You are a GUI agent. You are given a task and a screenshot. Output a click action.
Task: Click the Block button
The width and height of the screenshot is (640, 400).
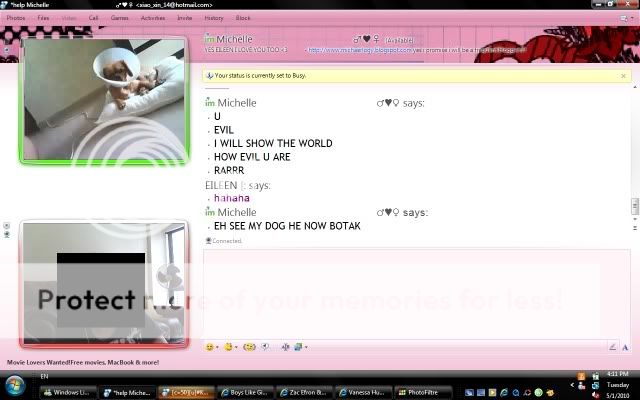coord(243,18)
